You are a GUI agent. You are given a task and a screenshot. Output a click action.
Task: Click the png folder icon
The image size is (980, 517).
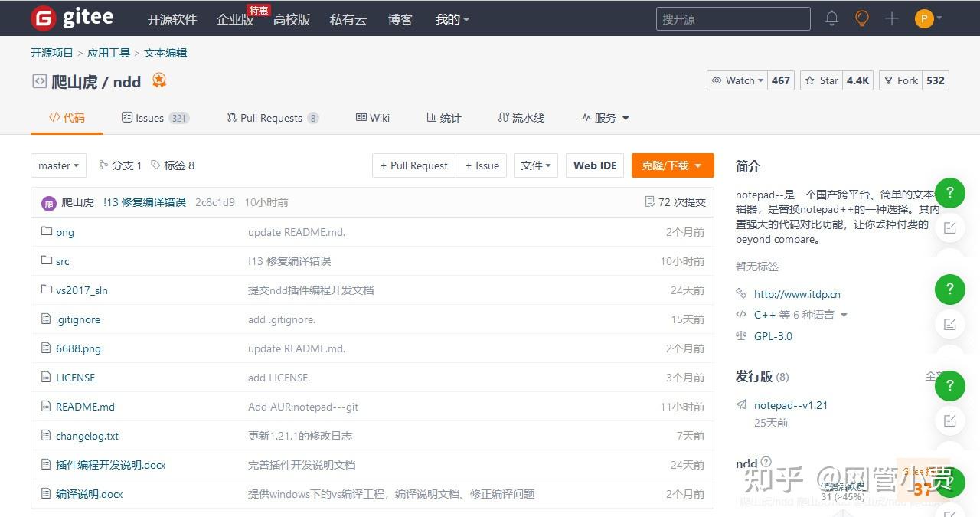pos(47,231)
